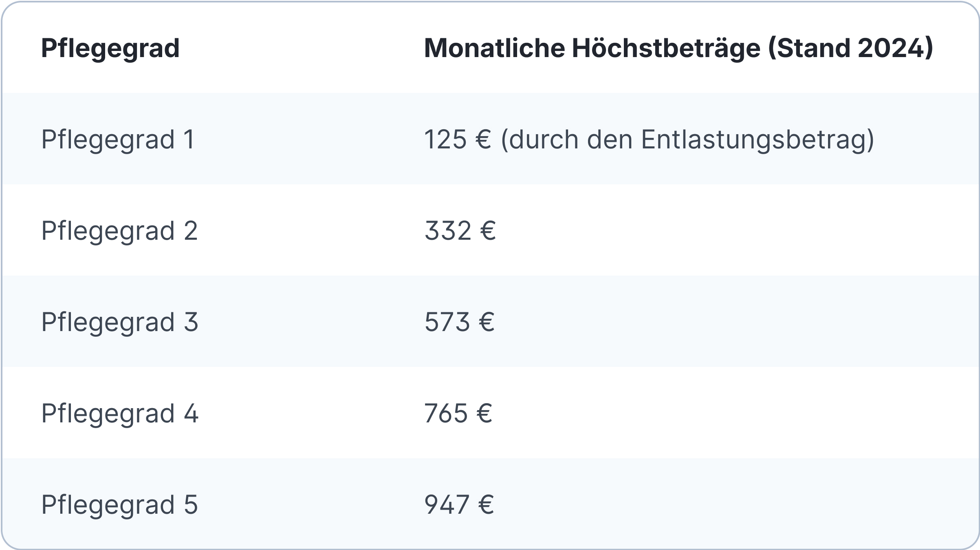Click the euro sign after 947
Viewport: 980px width, 550px height.
pyautogui.click(x=486, y=505)
